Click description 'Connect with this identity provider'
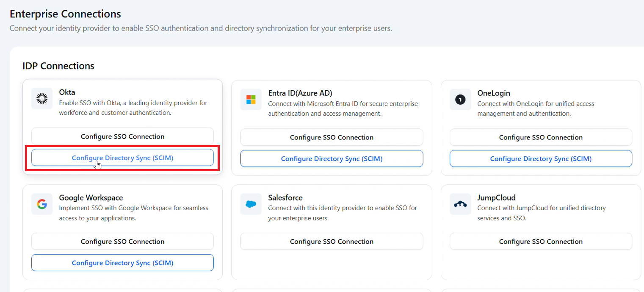644x292 pixels. pyautogui.click(x=343, y=213)
